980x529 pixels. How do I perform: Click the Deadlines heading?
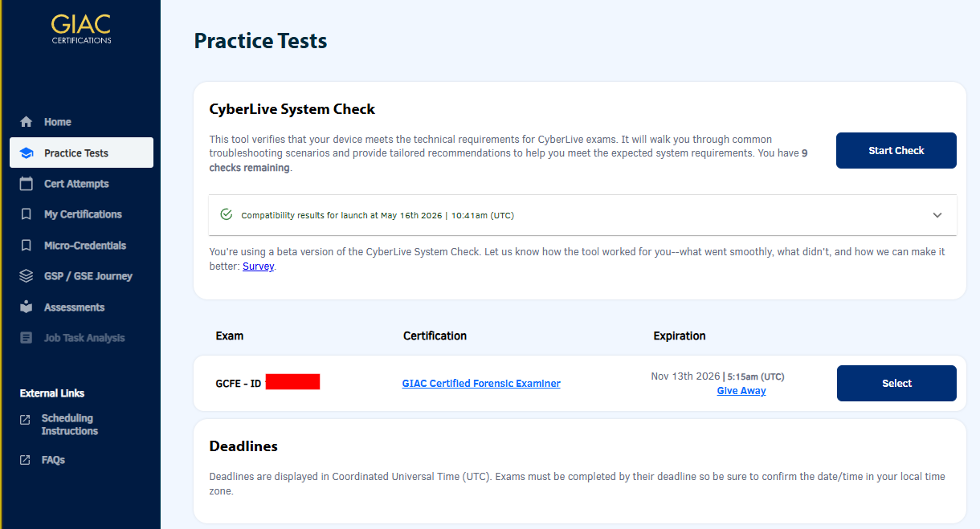[243, 446]
